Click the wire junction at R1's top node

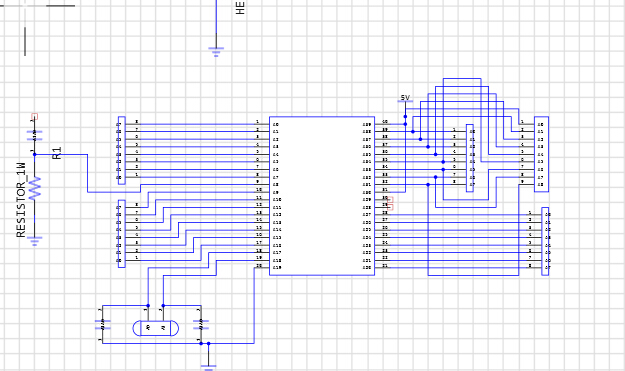(35, 155)
